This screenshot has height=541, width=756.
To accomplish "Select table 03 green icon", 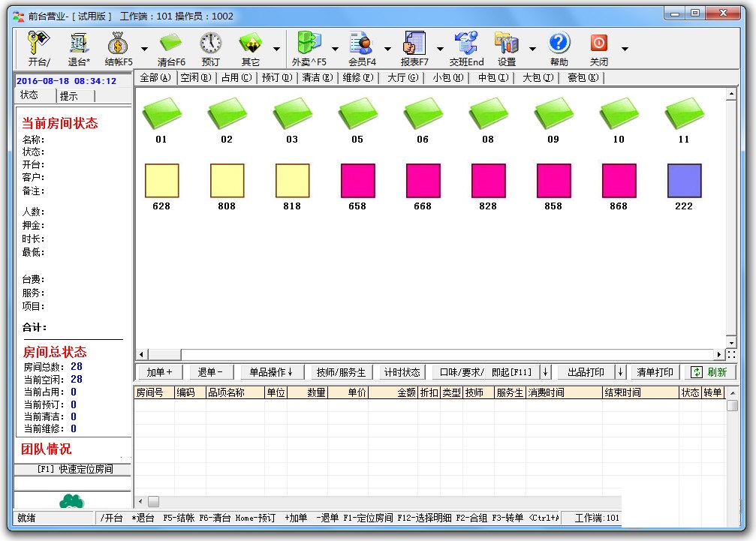I will click(292, 114).
